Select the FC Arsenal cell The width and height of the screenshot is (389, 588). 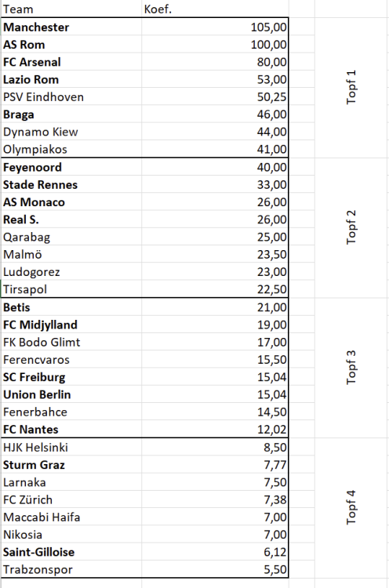coord(71,62)
